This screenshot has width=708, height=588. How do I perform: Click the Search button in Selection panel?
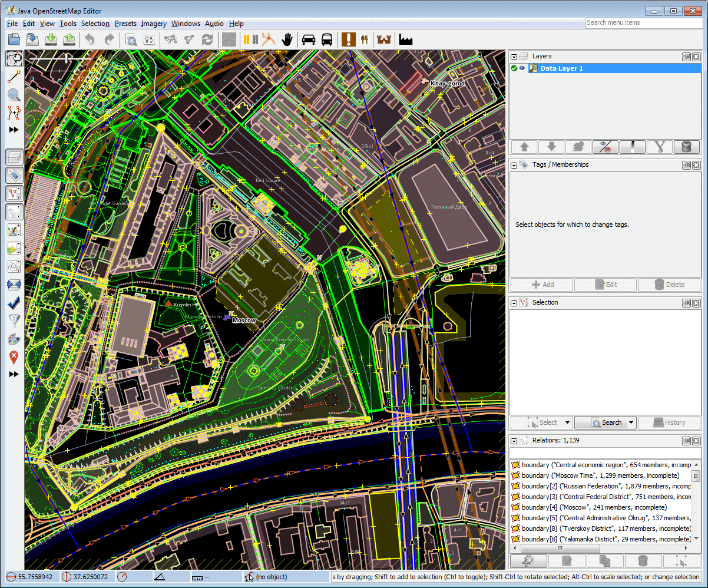pos(606,422)
